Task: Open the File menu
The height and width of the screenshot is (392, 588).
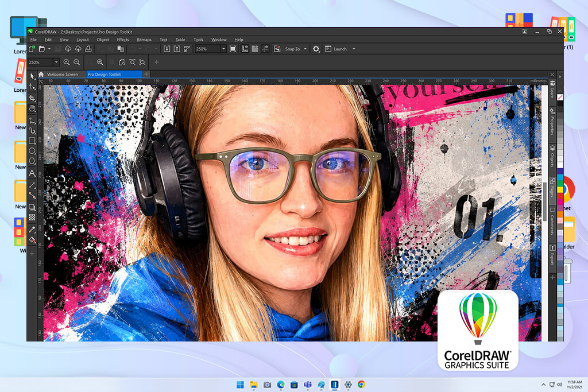Action: point(33,40)
